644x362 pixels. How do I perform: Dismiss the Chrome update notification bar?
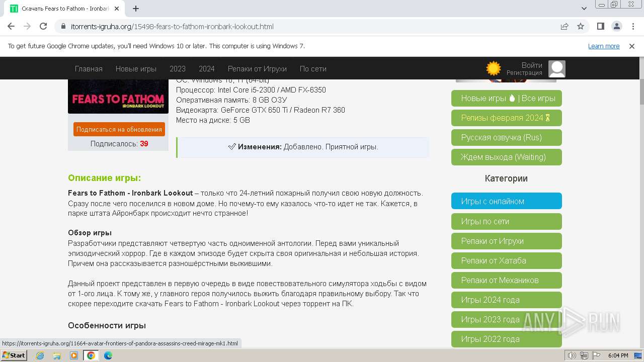(632, 46)
